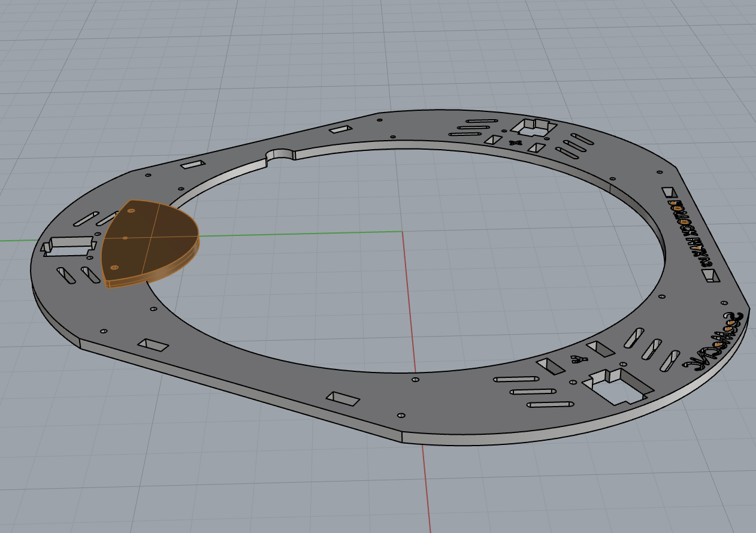Click the semicircular notch on the inner ring edge
The width and height of the screenshot is (756, 533).
pos(280,155)
